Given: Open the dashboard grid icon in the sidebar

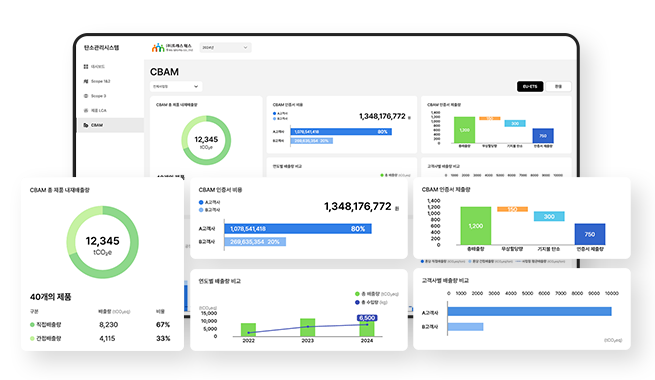Looking at the screenshot, I should 86,66.
